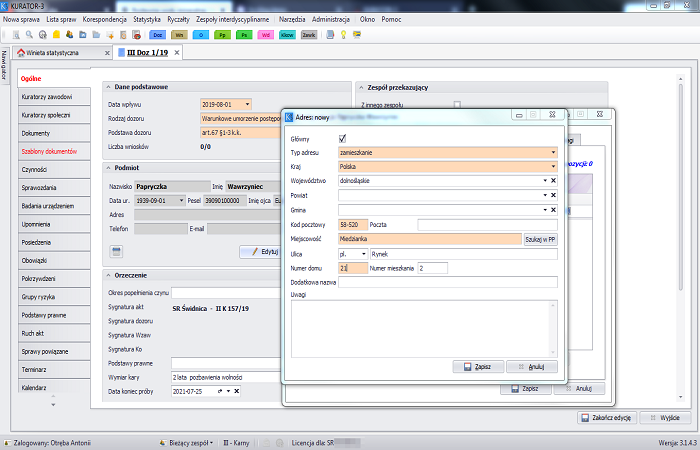The width and height of the screenshot is (700, 450).
Task: Click the calendar icon below Telefon field
Action: [116, 251]
